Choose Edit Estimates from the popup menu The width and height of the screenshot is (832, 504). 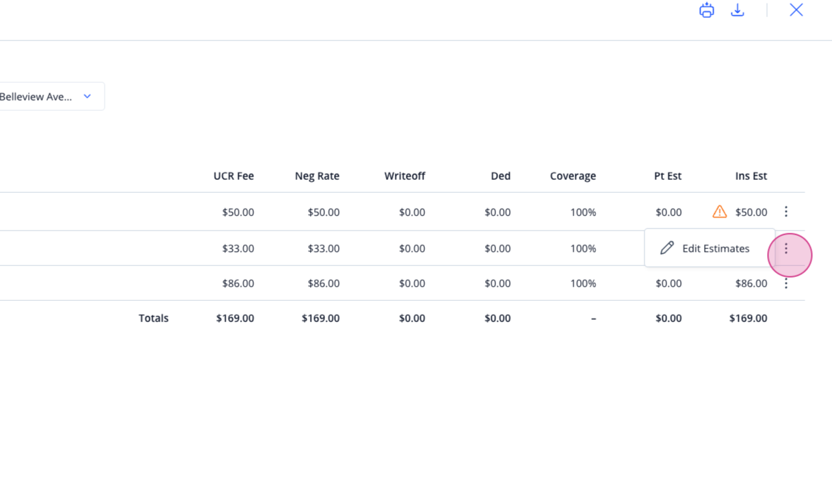click(710, 248)
